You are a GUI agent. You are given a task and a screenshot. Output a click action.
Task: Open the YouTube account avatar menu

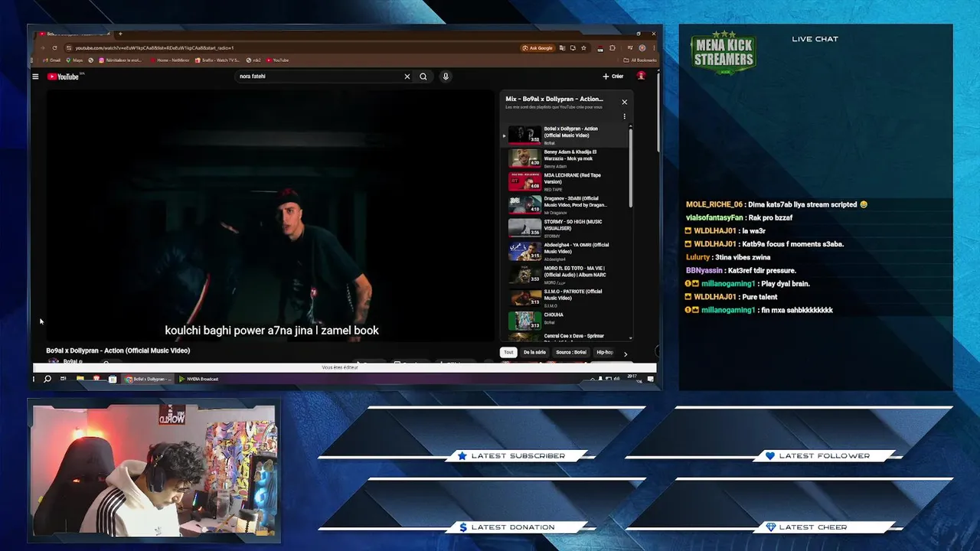[x=642, y=76]
